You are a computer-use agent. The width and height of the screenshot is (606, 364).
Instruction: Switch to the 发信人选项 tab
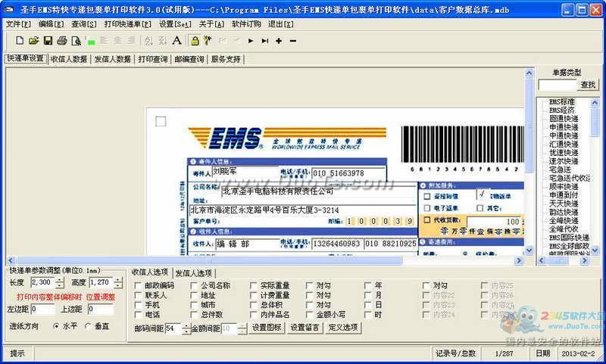pyautogui.click(x=194, y=273)
